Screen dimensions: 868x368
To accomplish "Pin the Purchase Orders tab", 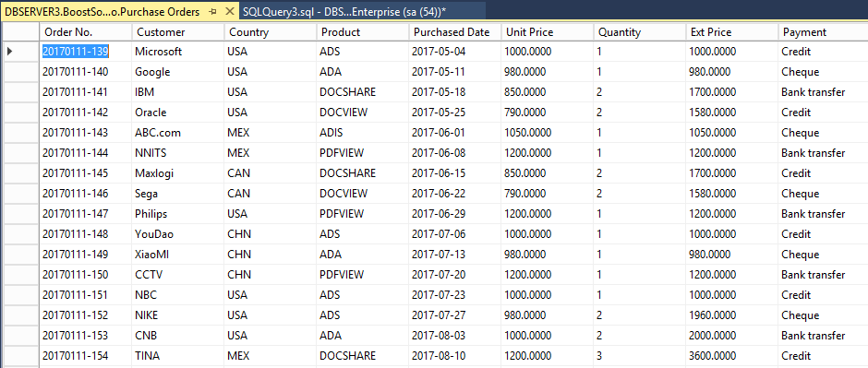I will pyautogui.click(x=212, y=12).
